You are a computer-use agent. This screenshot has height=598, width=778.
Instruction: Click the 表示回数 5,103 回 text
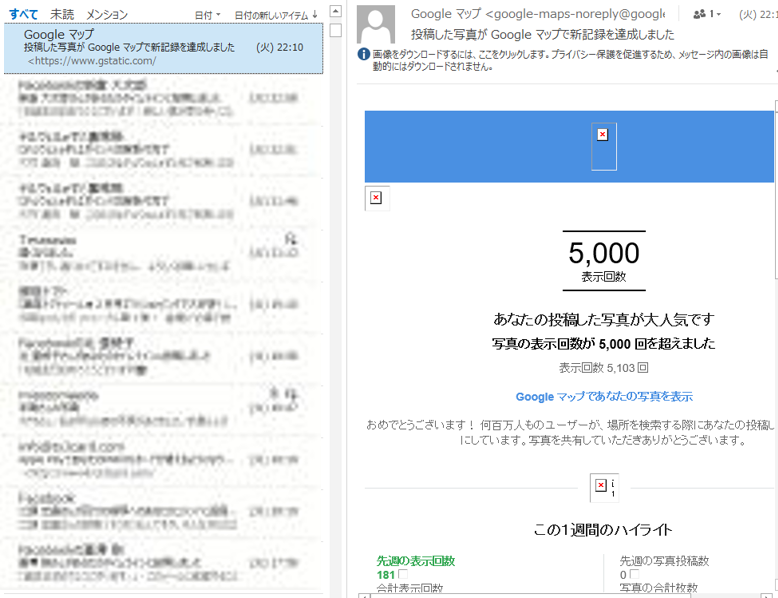tap(604, 368)
